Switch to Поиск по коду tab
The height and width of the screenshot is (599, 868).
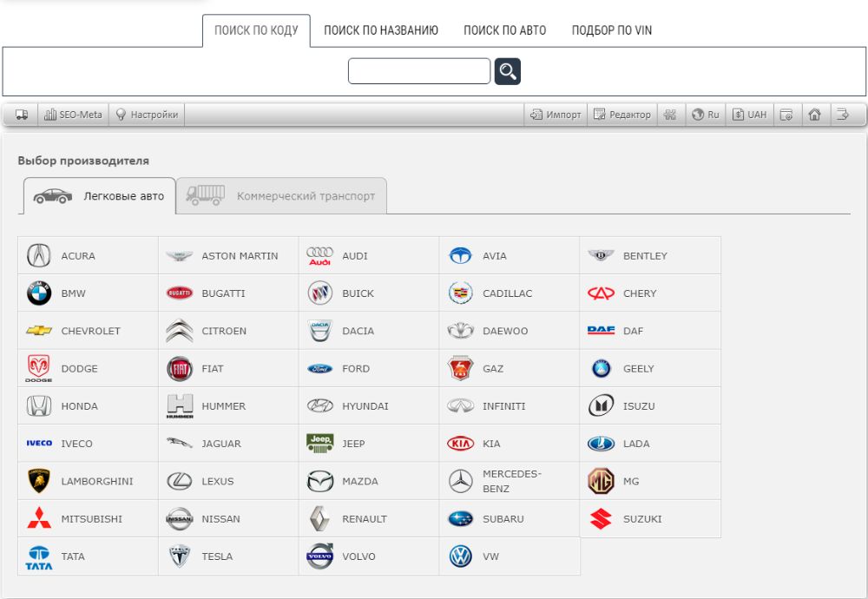pyautogui.click(x=256, y=30)
